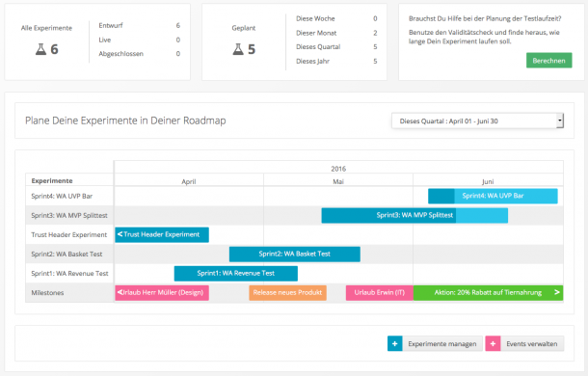Viewport: 588px width, 376px height.
Task: Select the Sprint4: WA UVP Bar timeline bar
Action: coord(493,196)
